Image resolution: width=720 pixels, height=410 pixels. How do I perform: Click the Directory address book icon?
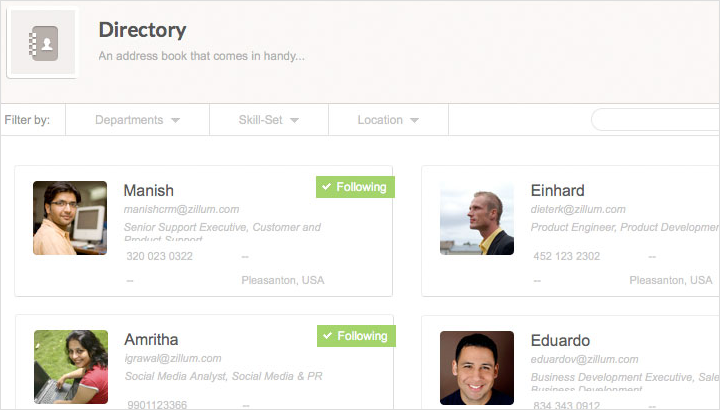(42, 43)
